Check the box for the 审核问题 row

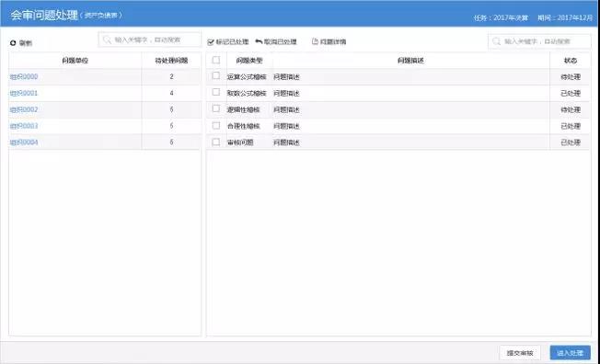(x=216, y=142)
